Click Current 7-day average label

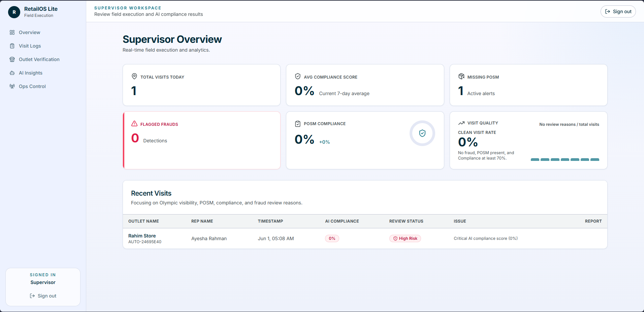[x=344, y=93]
